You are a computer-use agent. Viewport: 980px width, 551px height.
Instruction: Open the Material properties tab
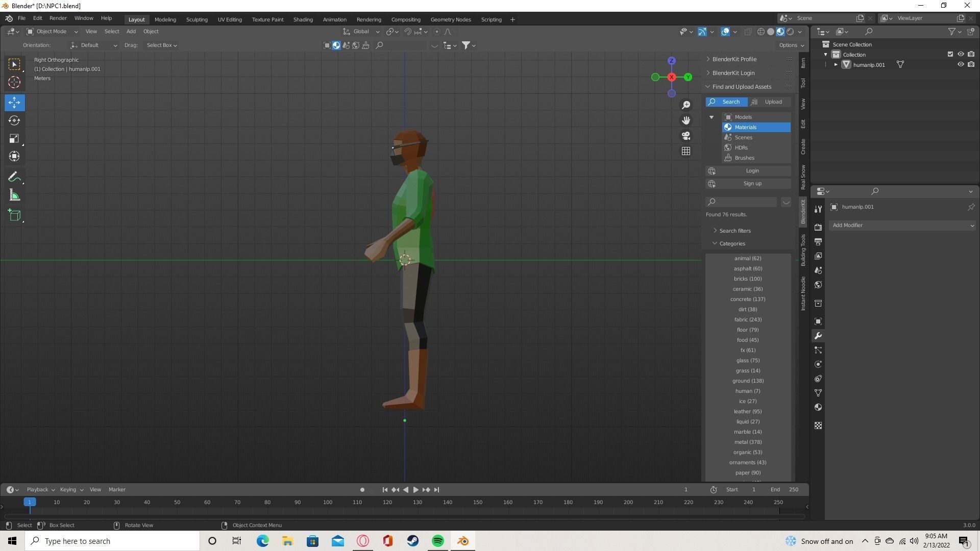click(818, 407)
